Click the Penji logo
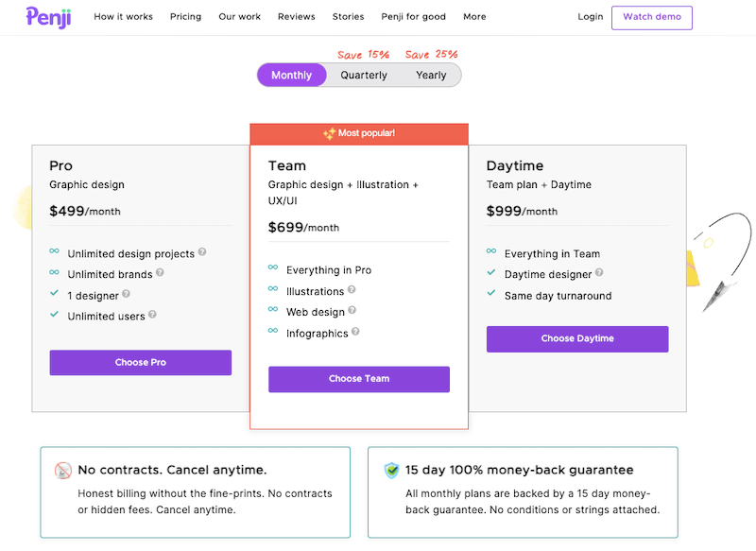The width and height of the screenshot is (756, 551). tap(49, 17)
